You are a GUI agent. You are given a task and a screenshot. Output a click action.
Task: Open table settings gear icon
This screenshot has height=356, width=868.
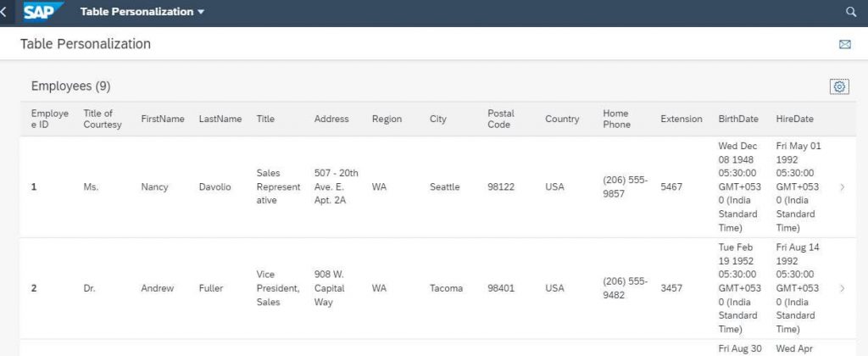(x=839, y=87)
